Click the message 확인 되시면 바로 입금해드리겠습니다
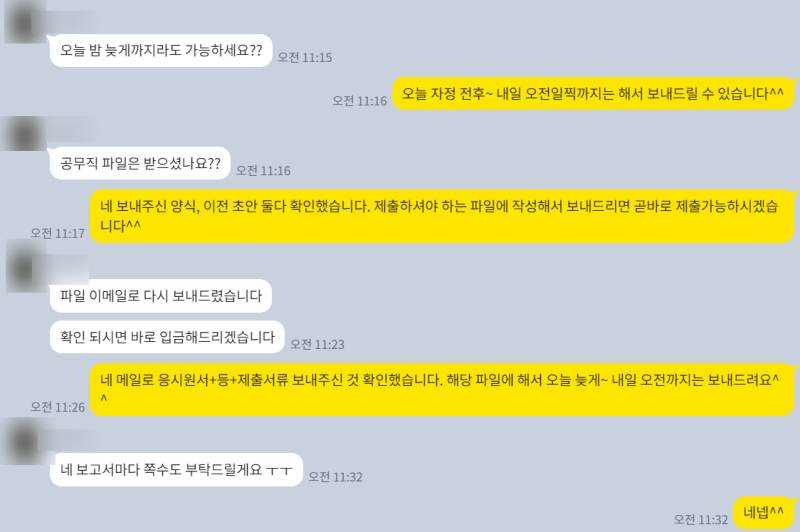Viewport: 800px width, 532px height. (x=167, y=337)
